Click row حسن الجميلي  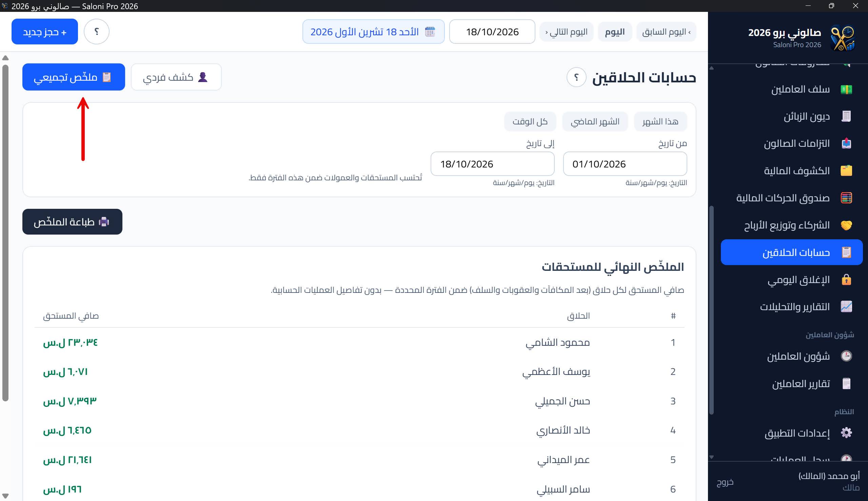coord(359,401)
